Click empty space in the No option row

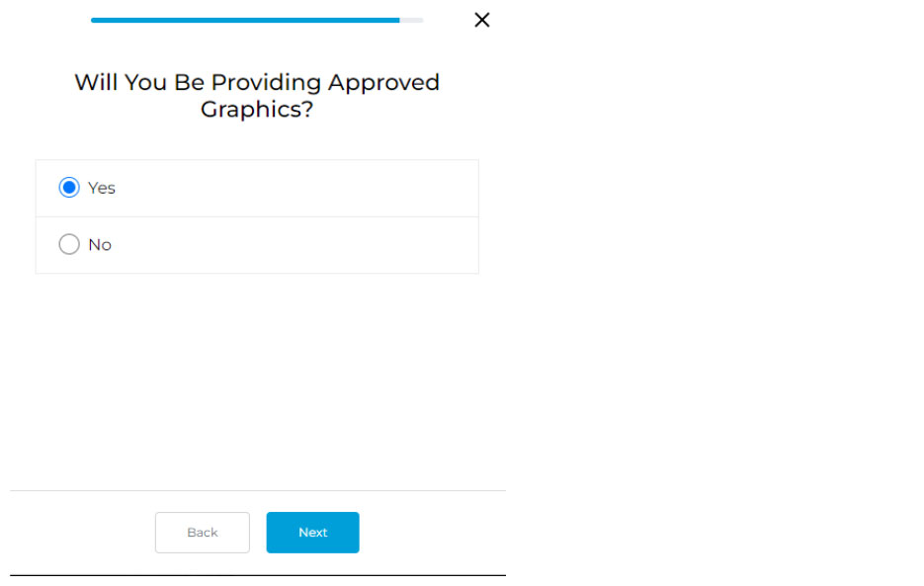point(296,244)
